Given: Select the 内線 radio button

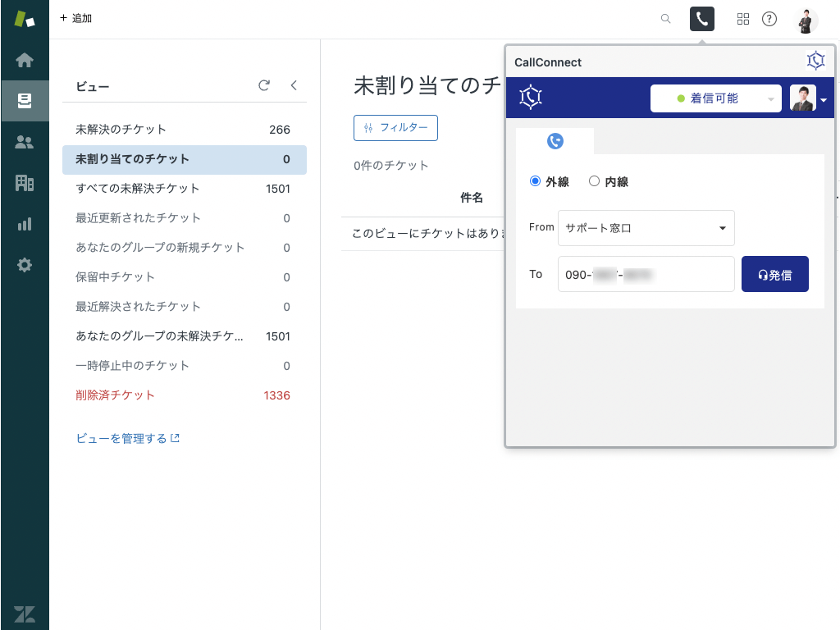Looking at the screenshot, I should click(x=594, y=182).
